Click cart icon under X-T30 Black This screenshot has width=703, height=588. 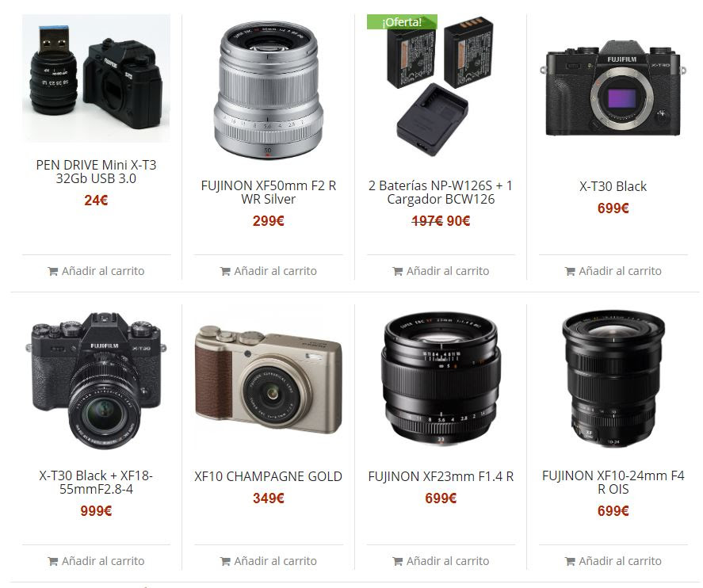coord(569,271)
